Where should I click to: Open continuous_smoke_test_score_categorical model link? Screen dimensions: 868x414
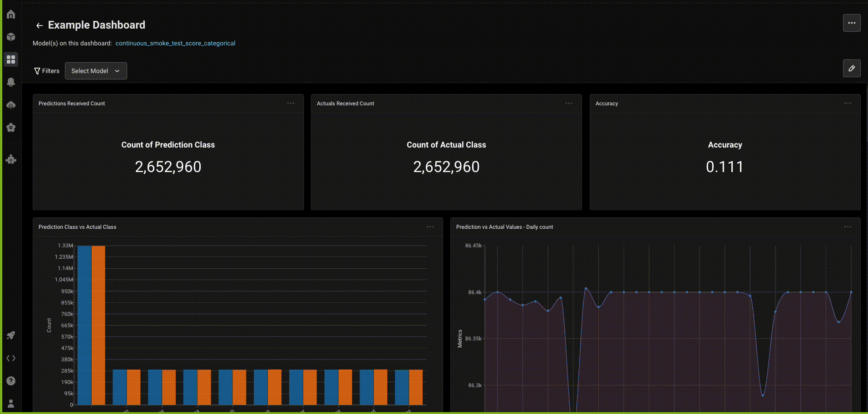pyautogui.click(x=175, y=43)
